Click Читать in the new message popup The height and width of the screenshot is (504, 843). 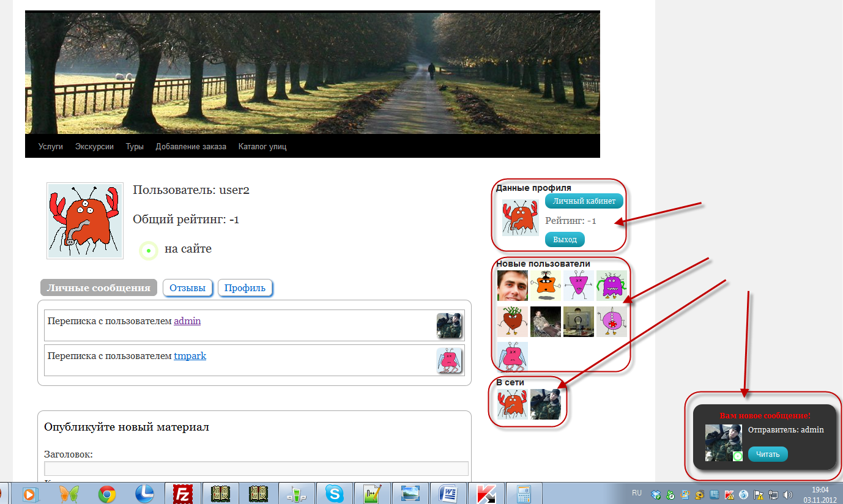coord(768,454)
